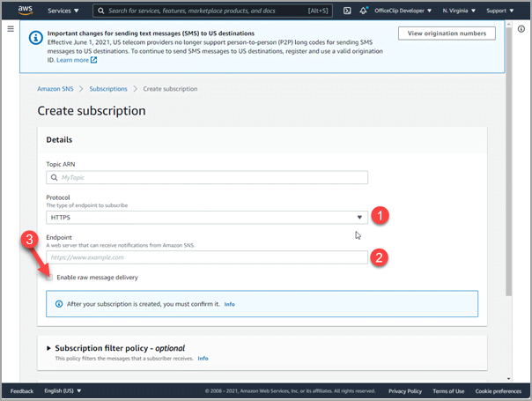Go to the Amazon SNS breadcrumb
Viewport: 532px width, 401px height.
coord(55,89)
